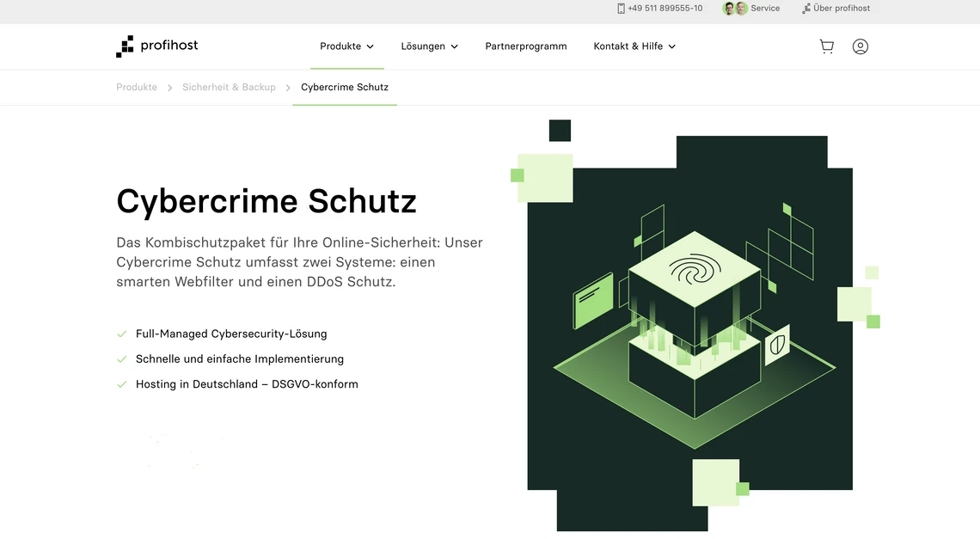Expand the Kontakt & Hilfe dropdown

(x=634, y=46)
